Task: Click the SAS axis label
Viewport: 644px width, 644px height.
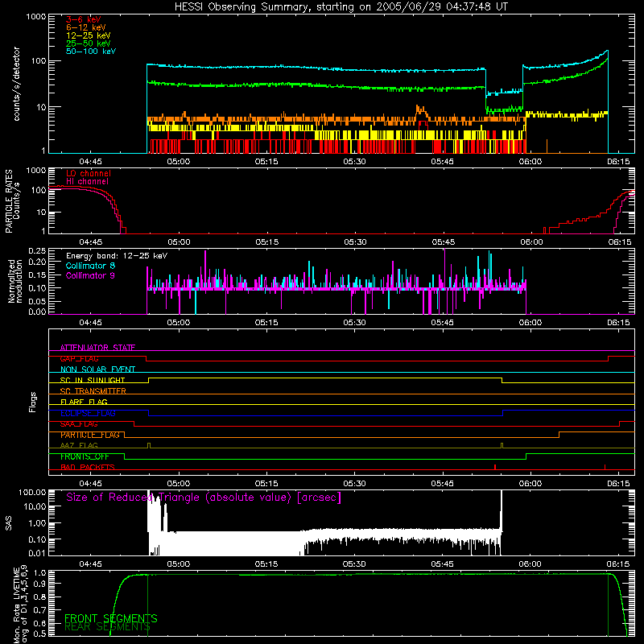Action: pyautogui.click(x=9, y=523)
